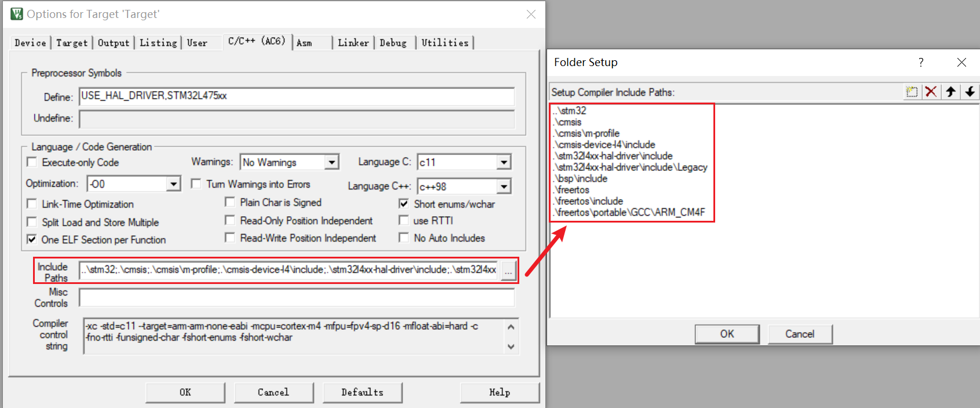Screen dimensions: 980x408
Task: Select the .\cmsis\m-profile path
Action: click(586, 133)
